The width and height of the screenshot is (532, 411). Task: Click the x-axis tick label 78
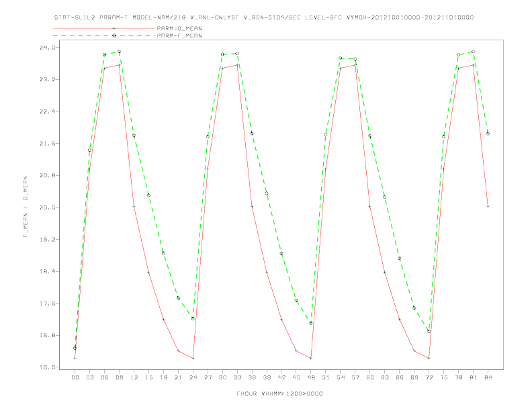(x=459, y=377)
